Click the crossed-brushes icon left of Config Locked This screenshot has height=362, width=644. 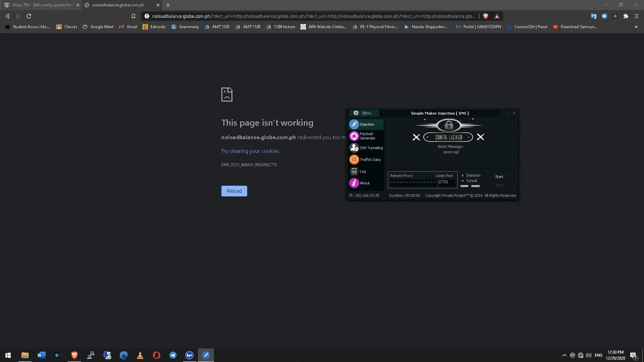click(x=416, y=137)
